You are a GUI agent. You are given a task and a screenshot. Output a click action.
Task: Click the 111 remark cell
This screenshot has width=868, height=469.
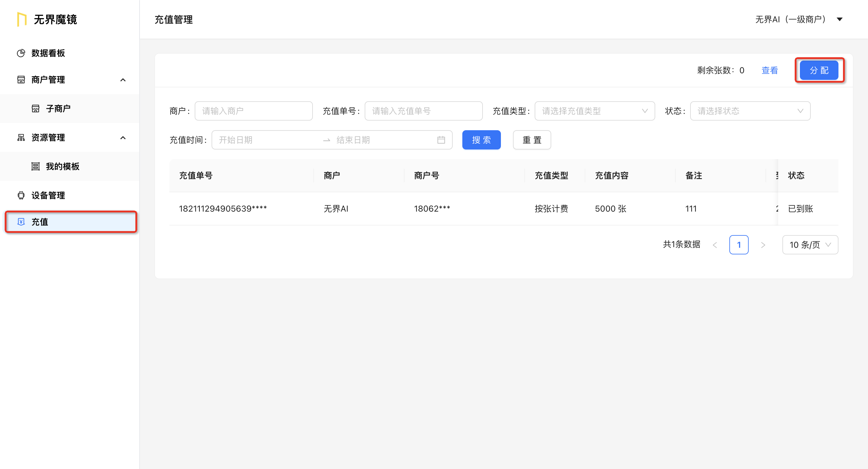click(691, 209)
